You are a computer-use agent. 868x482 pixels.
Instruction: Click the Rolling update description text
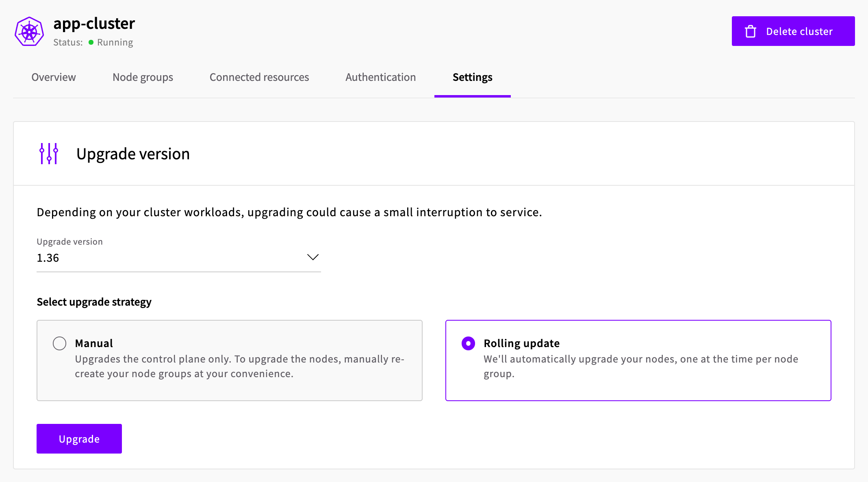641,367
